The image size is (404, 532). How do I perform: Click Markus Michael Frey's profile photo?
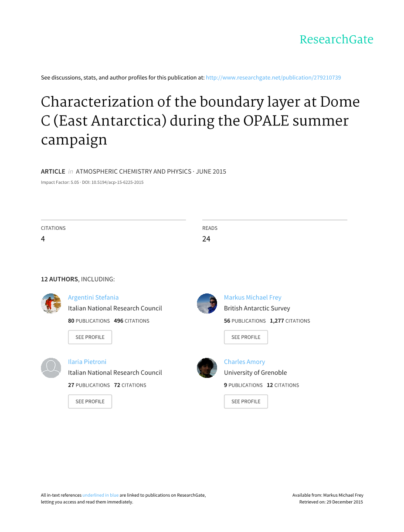207,303
